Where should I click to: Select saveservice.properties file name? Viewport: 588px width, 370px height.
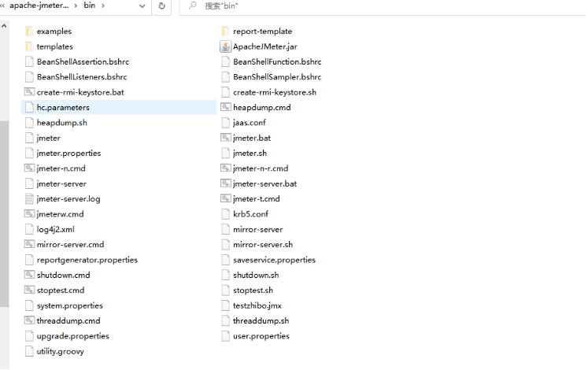[x=274, y=260]
